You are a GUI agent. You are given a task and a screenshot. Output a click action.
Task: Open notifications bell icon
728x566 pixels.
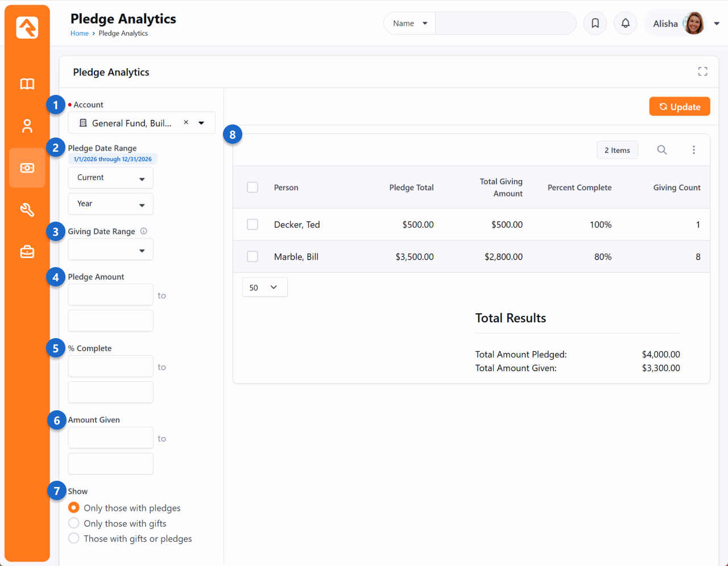(x=625, y=23)
